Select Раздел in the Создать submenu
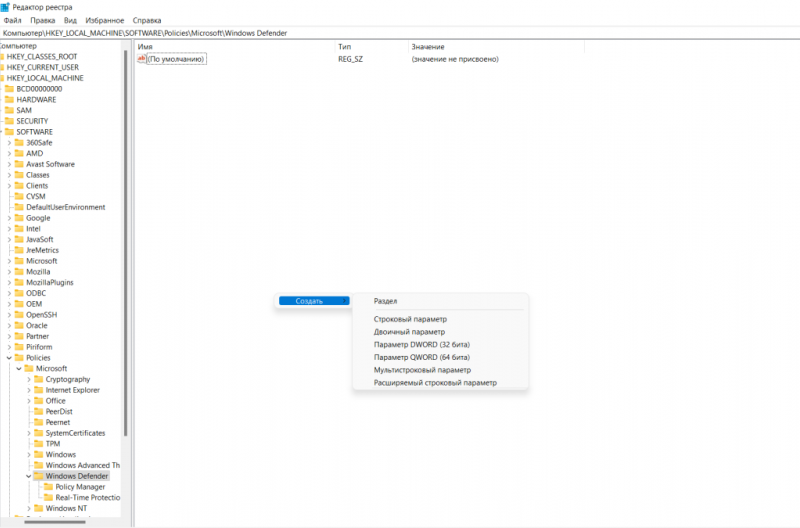This screenshot has width=800, height=528. (x=385, y=301)
